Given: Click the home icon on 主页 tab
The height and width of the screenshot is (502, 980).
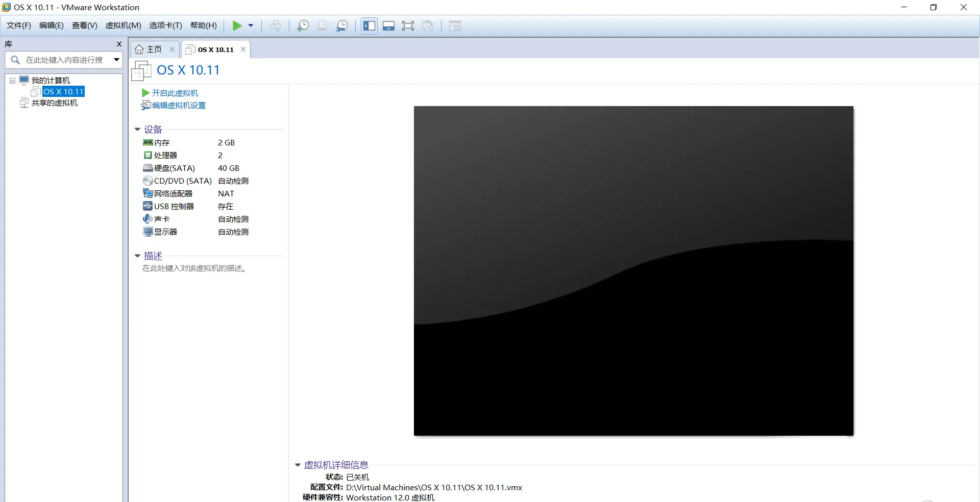Looking at the screenshot, I should pos(139,49).
